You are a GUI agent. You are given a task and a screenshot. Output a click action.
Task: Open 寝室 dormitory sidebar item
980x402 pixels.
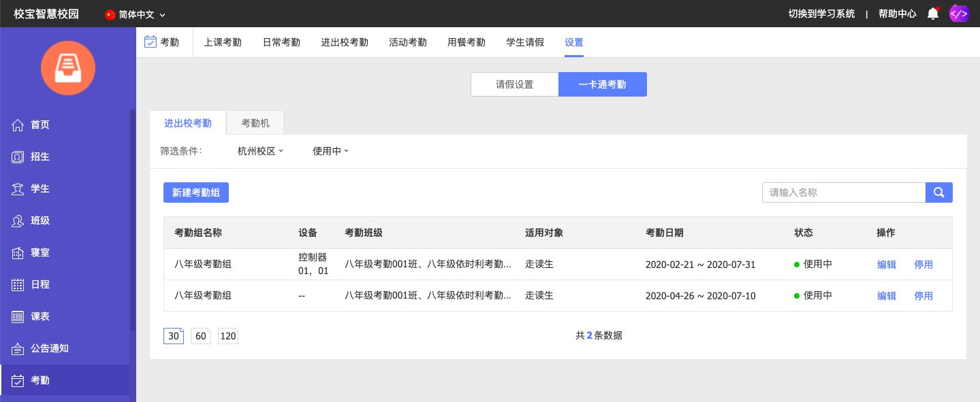[39, 252]
